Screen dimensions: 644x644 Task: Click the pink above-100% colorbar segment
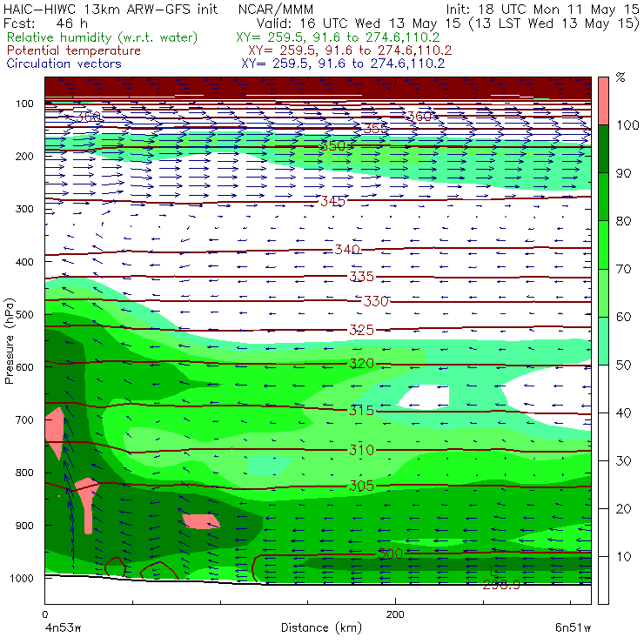tap(603, 101)
